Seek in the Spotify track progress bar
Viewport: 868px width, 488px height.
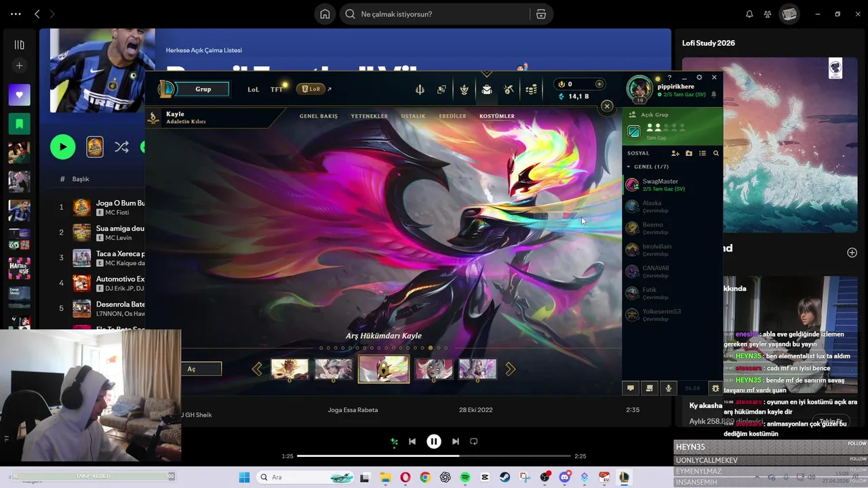coord(434,456)
